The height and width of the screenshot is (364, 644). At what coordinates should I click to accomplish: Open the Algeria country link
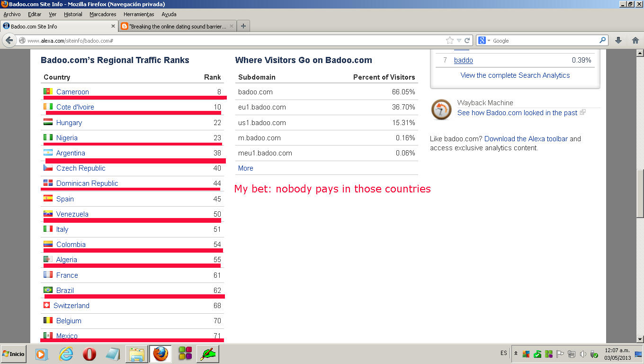point(66,260)
